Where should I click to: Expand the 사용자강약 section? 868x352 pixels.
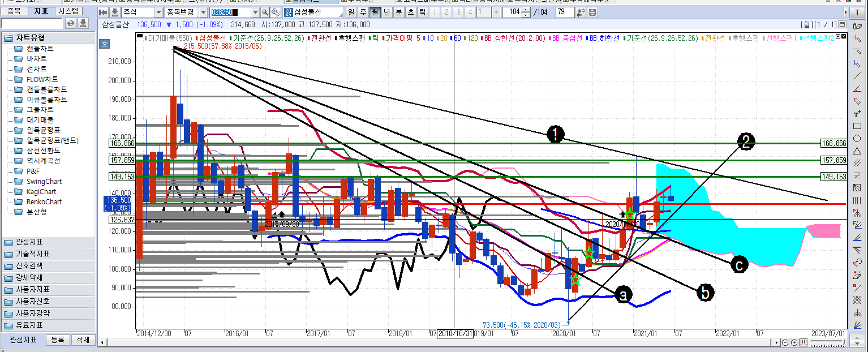(x=48, y=313)
